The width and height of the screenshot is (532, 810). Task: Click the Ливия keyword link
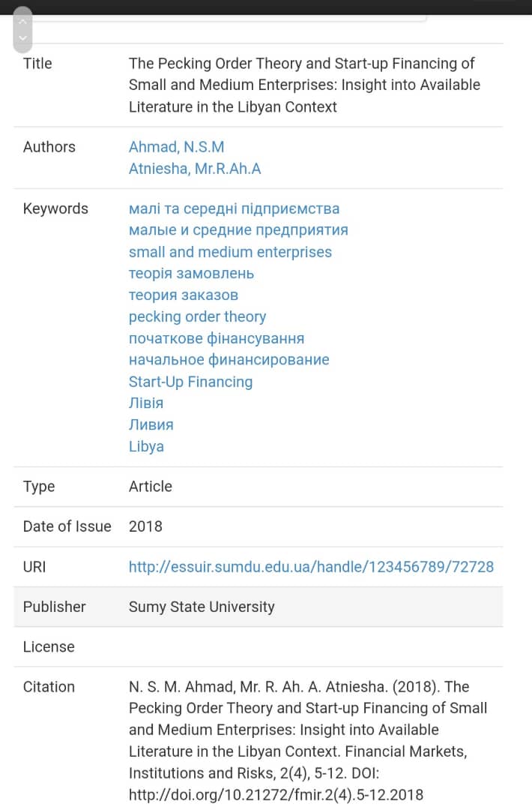click(151, 424)
